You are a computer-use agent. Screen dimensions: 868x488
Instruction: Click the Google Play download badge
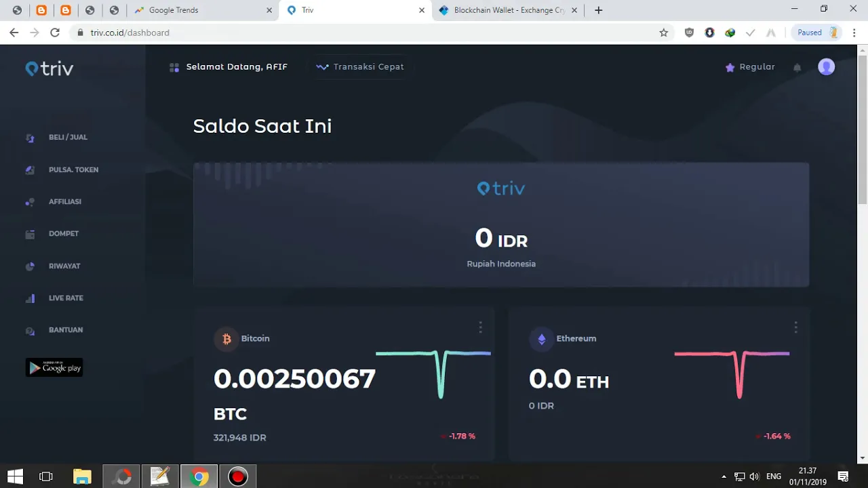pos(54,367)
